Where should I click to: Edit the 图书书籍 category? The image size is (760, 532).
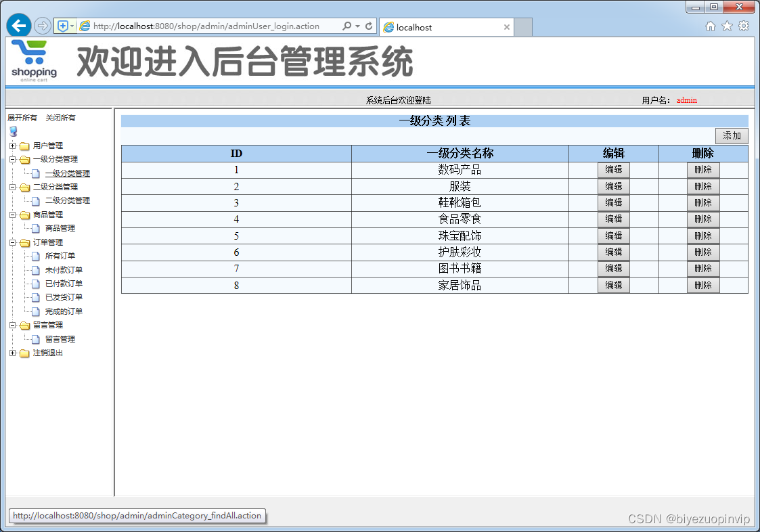point(614,268)
